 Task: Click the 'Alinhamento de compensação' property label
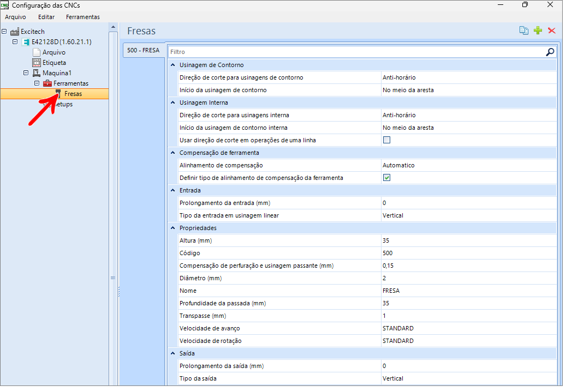221,166
